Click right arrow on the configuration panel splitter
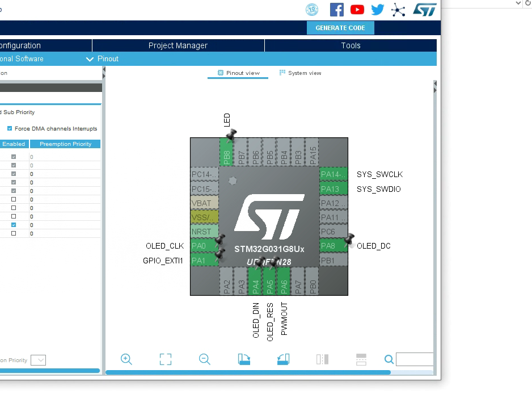This screenshot has height=407, width=532. pyautogui.click(x=104, y=77)
